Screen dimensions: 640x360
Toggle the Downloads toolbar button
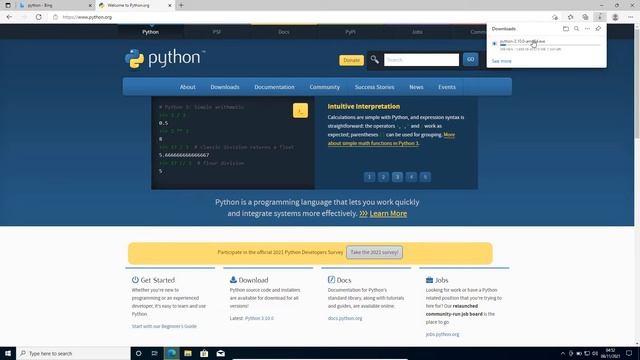click(x=600, y=17)
